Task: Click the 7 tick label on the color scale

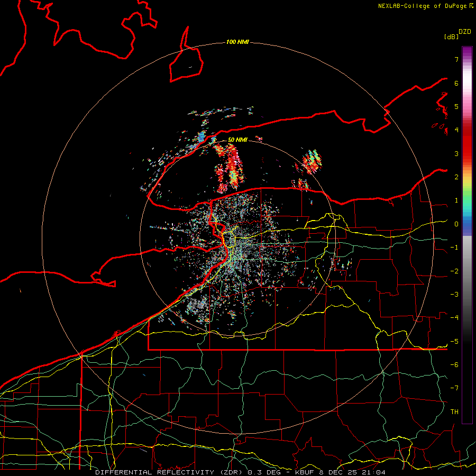Action: [x=456, y=59]
